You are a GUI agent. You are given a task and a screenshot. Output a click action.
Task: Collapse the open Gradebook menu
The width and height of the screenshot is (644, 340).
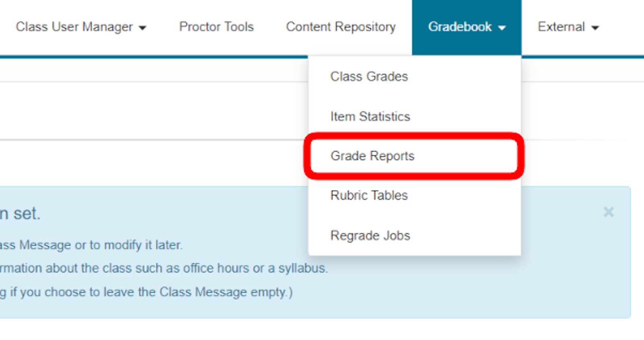[x=466, y=27]
